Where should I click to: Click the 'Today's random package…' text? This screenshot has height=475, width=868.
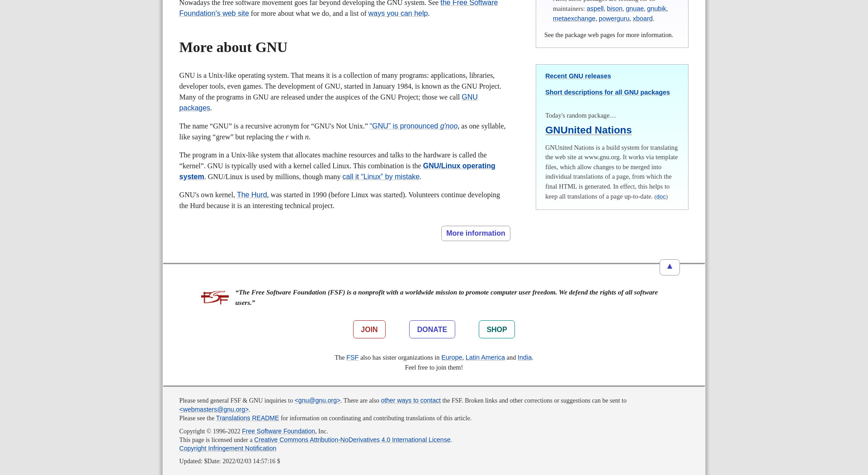click(580, 115)
